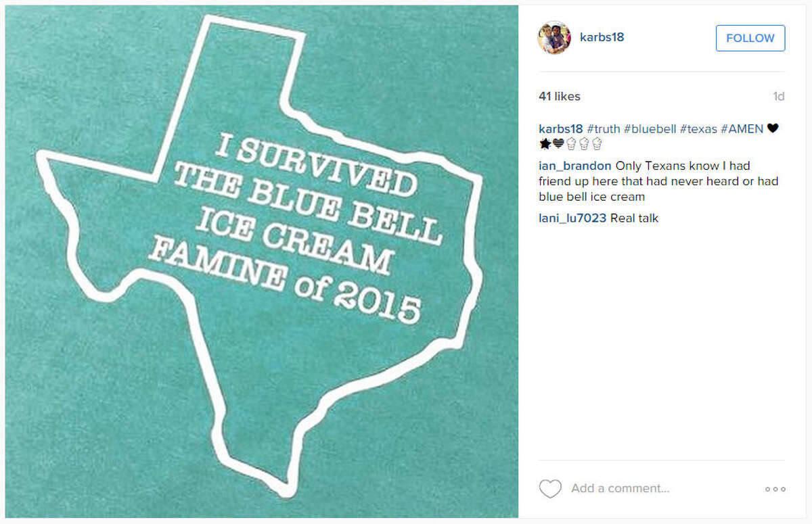The image size is (812, 524).
Task: View the 41 likes list
Action: [x=559, y=97]
